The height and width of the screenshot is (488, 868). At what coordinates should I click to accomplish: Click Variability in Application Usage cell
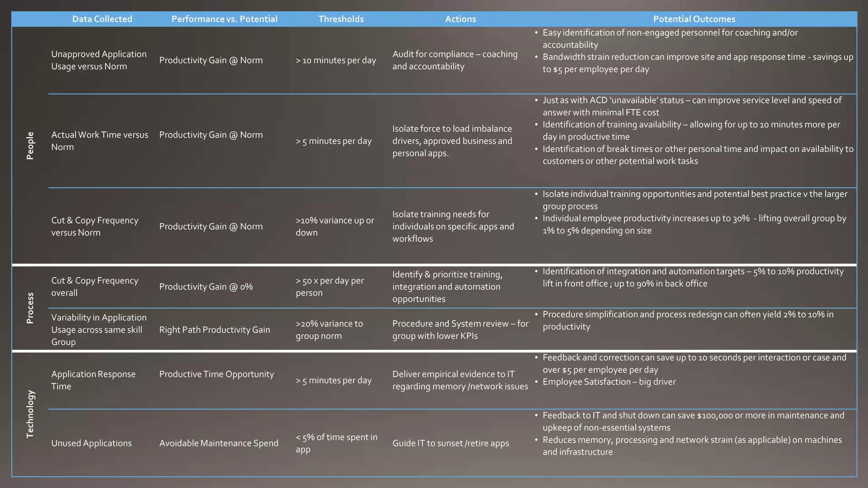(99, 330)
